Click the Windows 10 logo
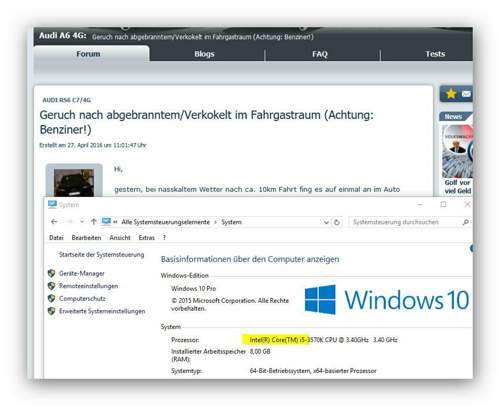This screenshot has width=500, height=406. click(387, 300)
